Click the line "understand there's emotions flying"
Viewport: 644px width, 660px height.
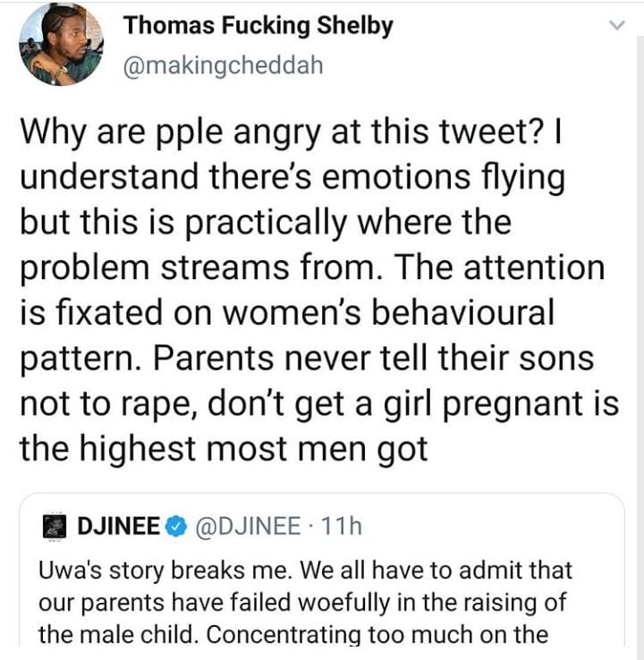[x=293, y=176]
